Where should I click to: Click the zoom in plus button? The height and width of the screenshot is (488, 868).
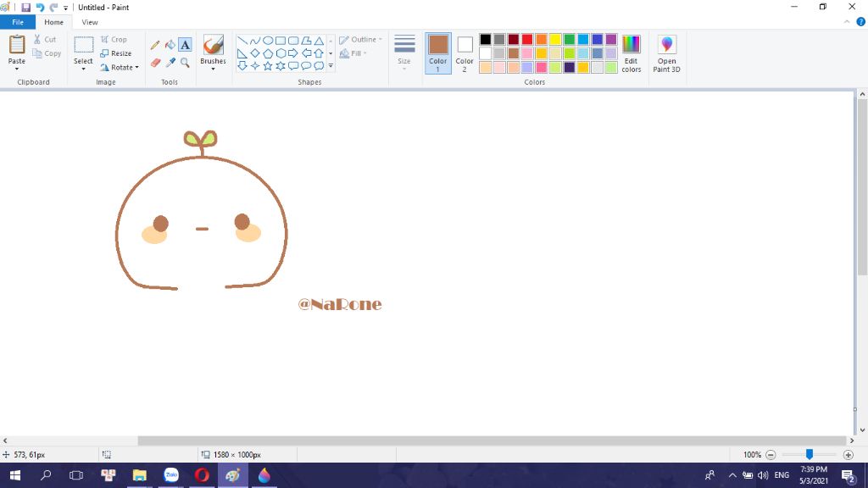(848, 455)
